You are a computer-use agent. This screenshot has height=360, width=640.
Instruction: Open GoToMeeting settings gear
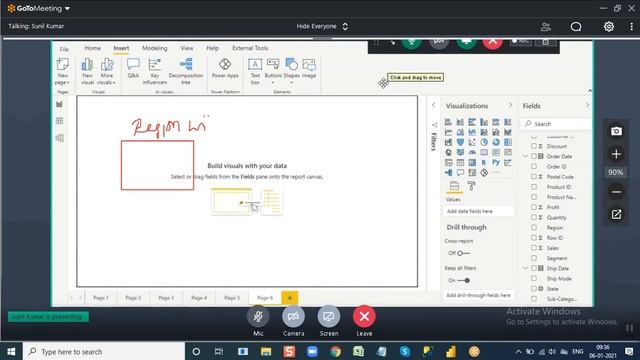point(609,27)
